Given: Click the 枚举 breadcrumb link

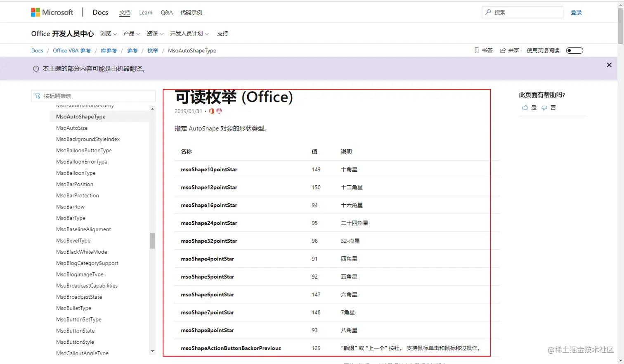Looking at the screenshot, I should pyautogui.click(x=153, y=50).
